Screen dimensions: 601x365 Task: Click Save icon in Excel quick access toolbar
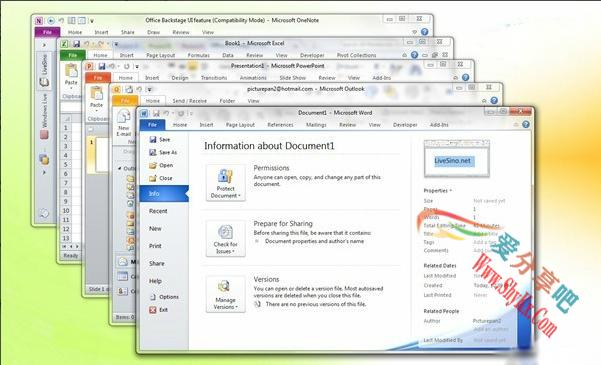click(x=76, y=44)
